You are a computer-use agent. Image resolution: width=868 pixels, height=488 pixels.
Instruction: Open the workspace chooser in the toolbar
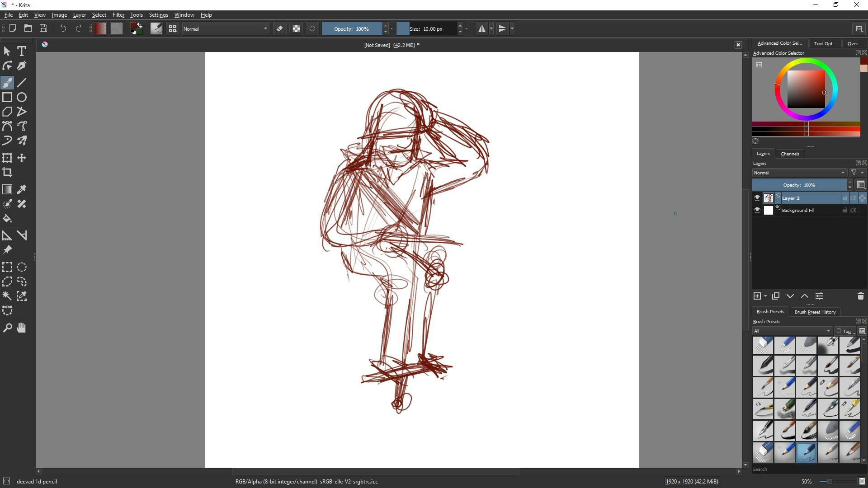859,29
